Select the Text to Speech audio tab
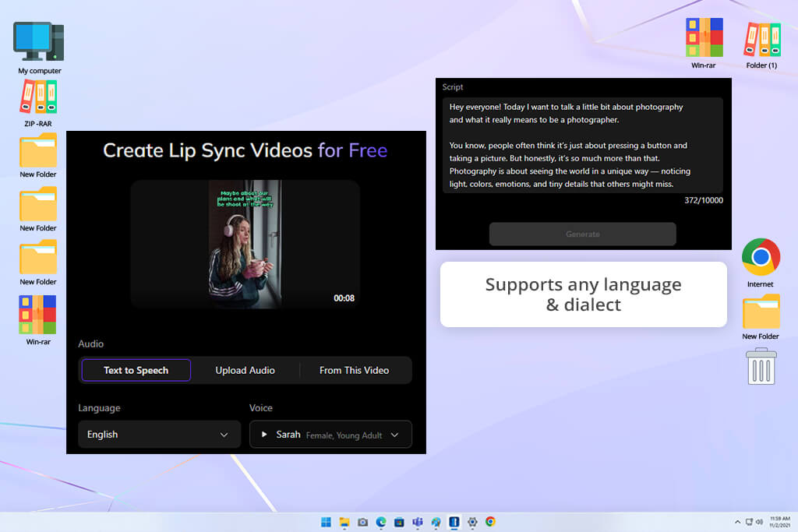798x532 pixels. [x=136, y=370]
